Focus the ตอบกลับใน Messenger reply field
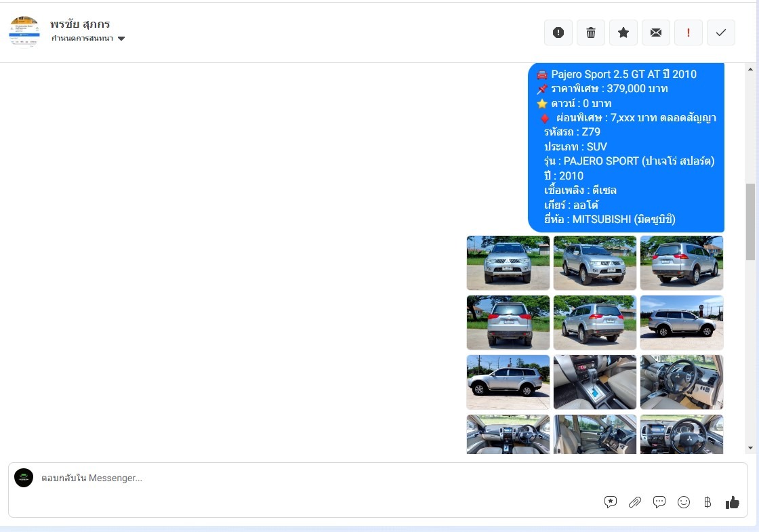Screen dimensions: 759x532 point(305,478)
